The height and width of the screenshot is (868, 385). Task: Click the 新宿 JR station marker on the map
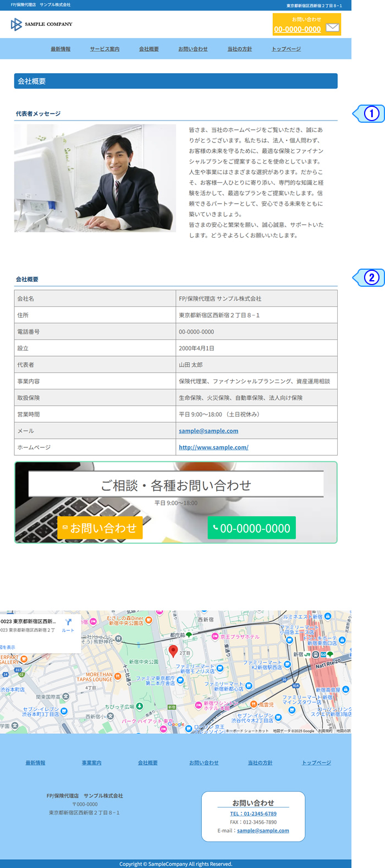click(x=316, y=654)
